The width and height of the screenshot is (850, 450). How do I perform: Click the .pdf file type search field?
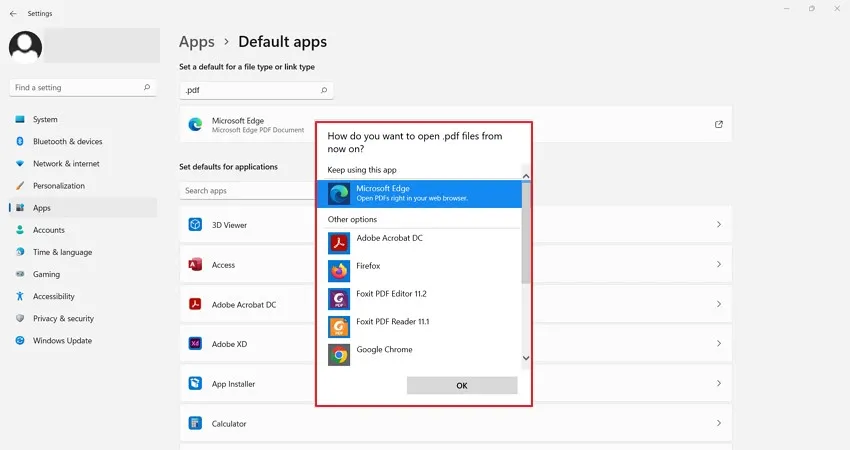(256, 91)
